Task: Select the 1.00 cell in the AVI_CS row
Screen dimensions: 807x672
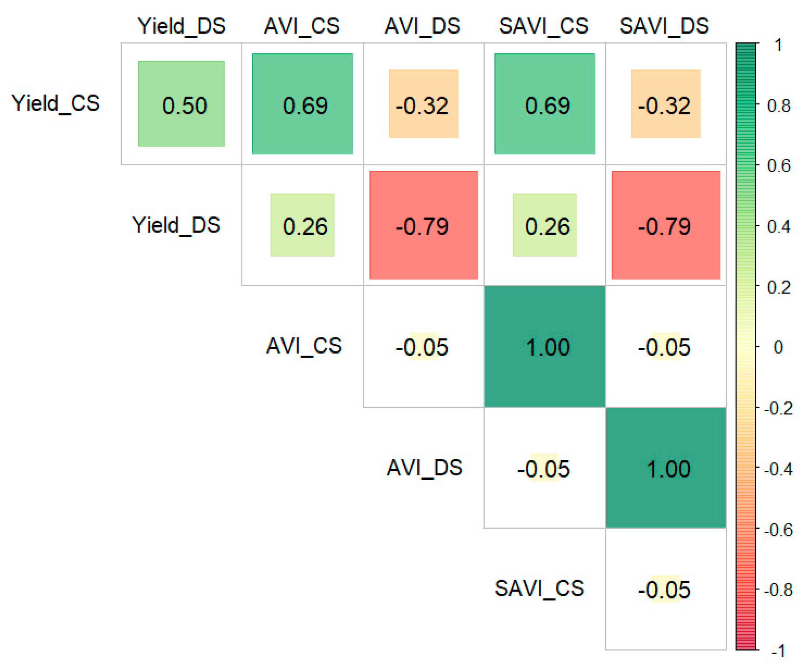Action: pyautogui.click(x=545, y=346)
